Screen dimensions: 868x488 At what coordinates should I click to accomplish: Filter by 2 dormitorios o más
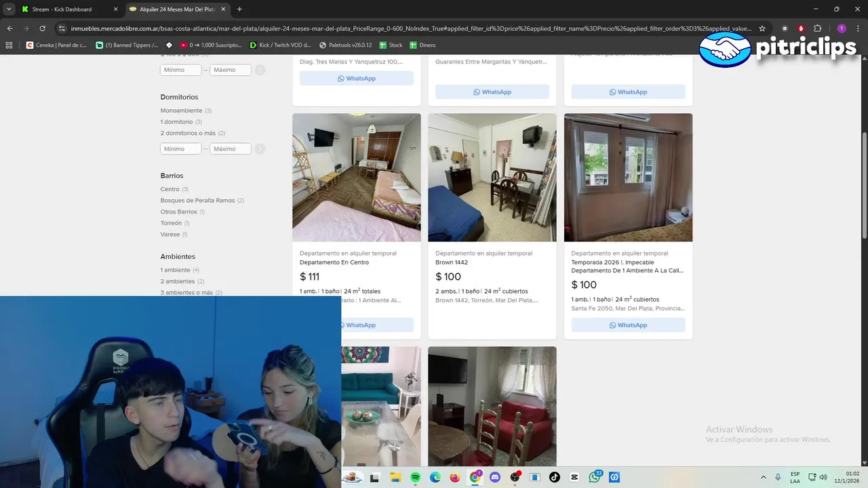(188, 133)
